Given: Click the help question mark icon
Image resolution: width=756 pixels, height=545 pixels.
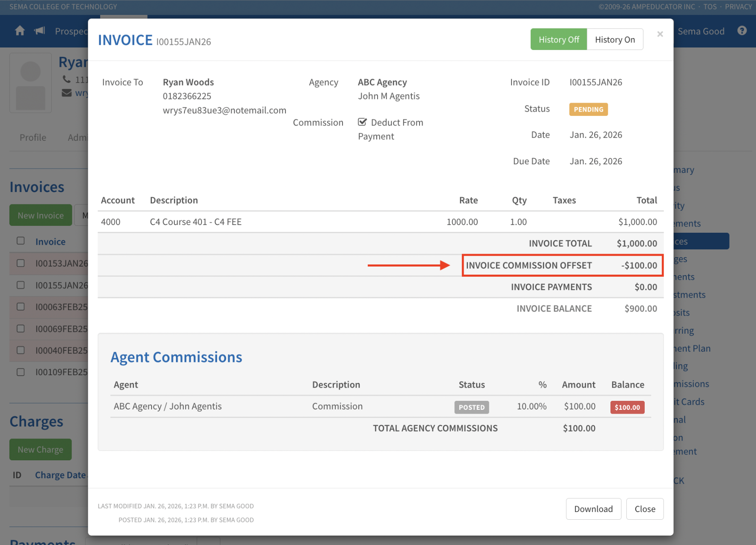Looking at the screenshot, I should (742, 31).
